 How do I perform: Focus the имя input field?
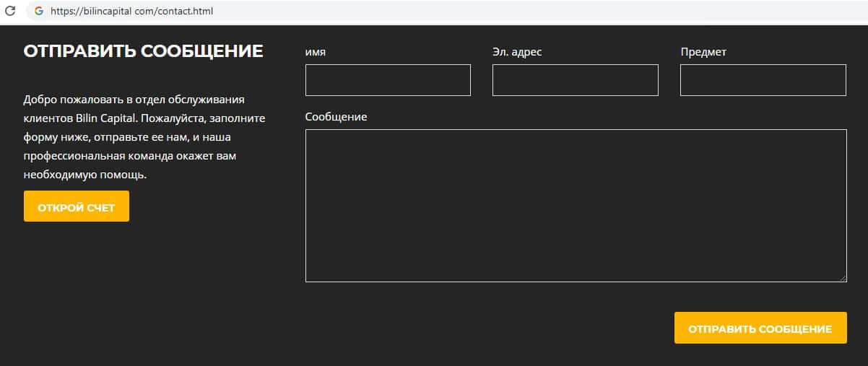point(388,80)
